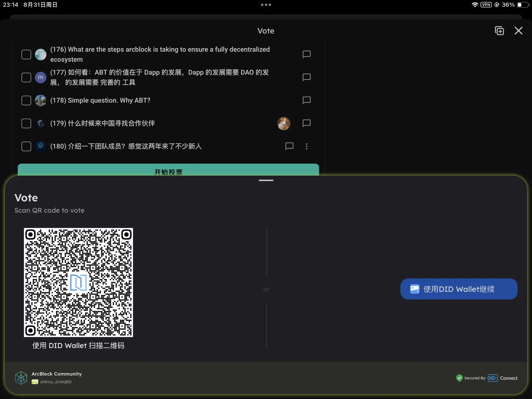
Task: Open comments for question 180
Action: click(289, 146)
